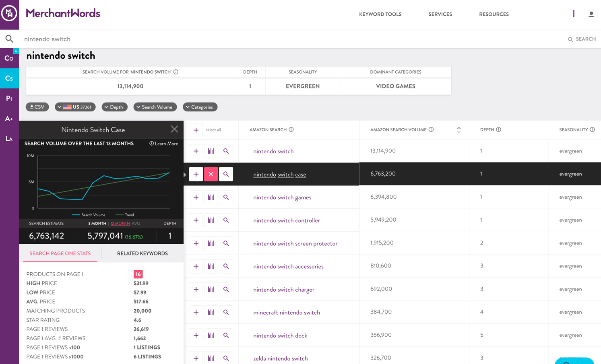The width and height of the screenshot is (601, 364).
Task: Click info icon beside Amazon Search Volume
Action: click(431, 130)
